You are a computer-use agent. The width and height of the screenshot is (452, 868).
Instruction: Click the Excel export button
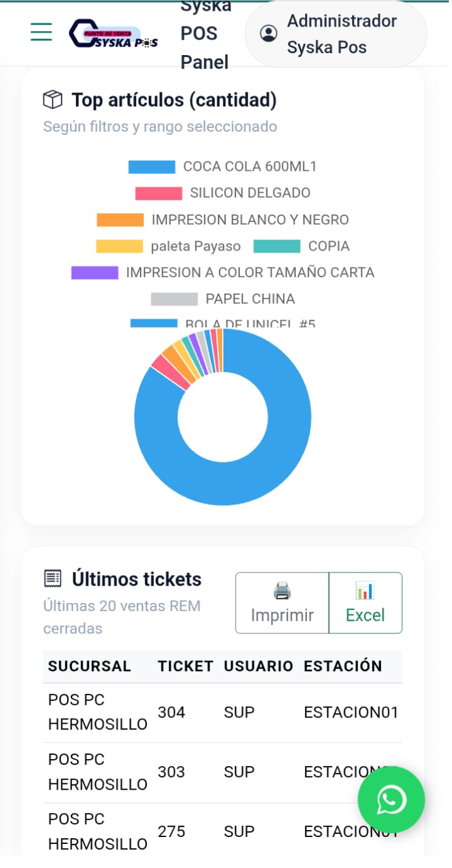coord(365,602)
